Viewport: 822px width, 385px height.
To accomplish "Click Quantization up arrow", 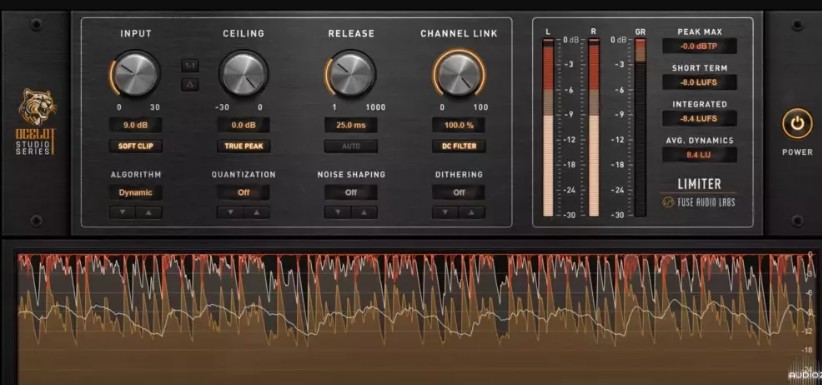I will pyautogui.click(x=257, y=212).
